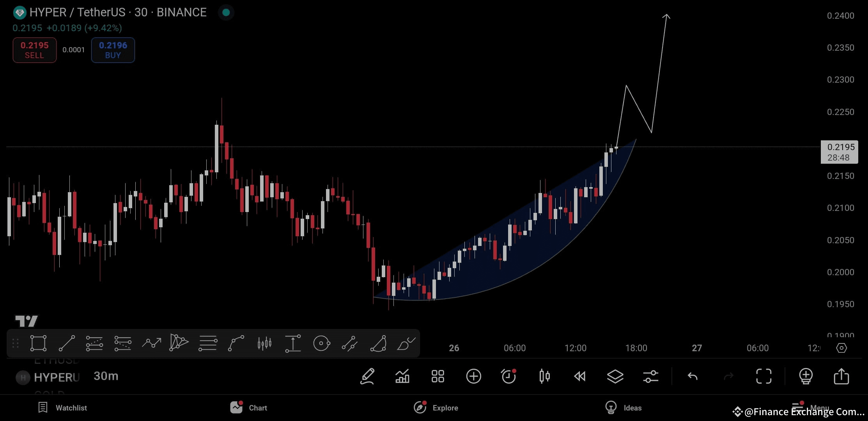The height and width of the screenshot is (421, 868).
Task: Click the current price label 0.2195
Action: click(x=839, y=152)
